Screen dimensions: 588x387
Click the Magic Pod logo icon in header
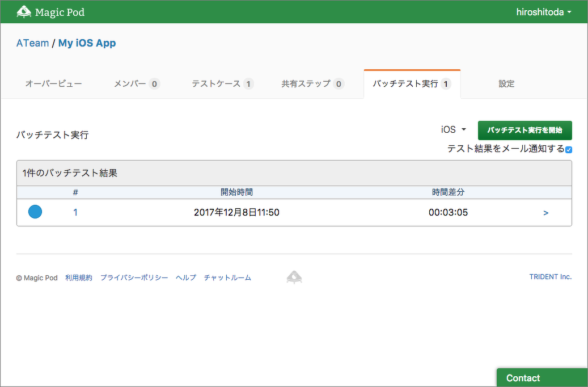[x=24, y=11]
